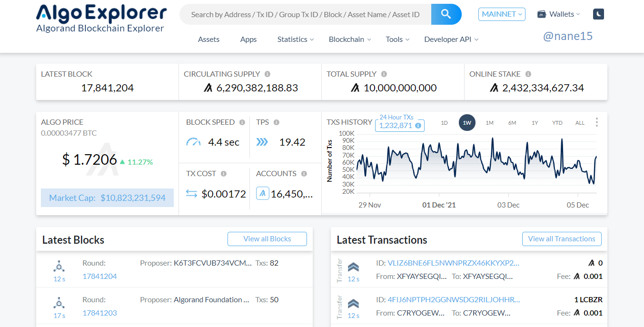The image size is (644, 327).
Task: Select the 6M chart range
Action: [x=512, y=123]
